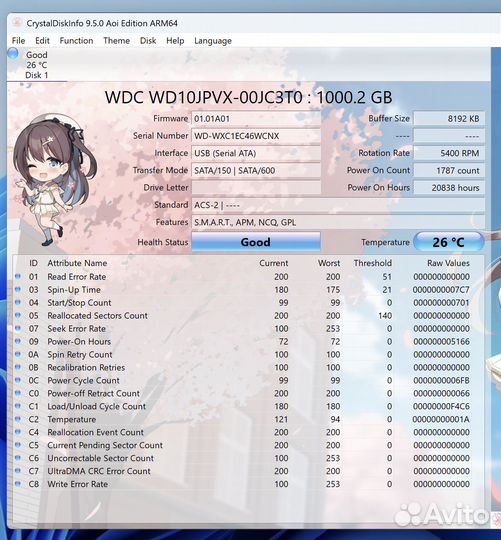
Task: Click the Power On Hours value 20838 hours
Action: (x=449, y=188)
